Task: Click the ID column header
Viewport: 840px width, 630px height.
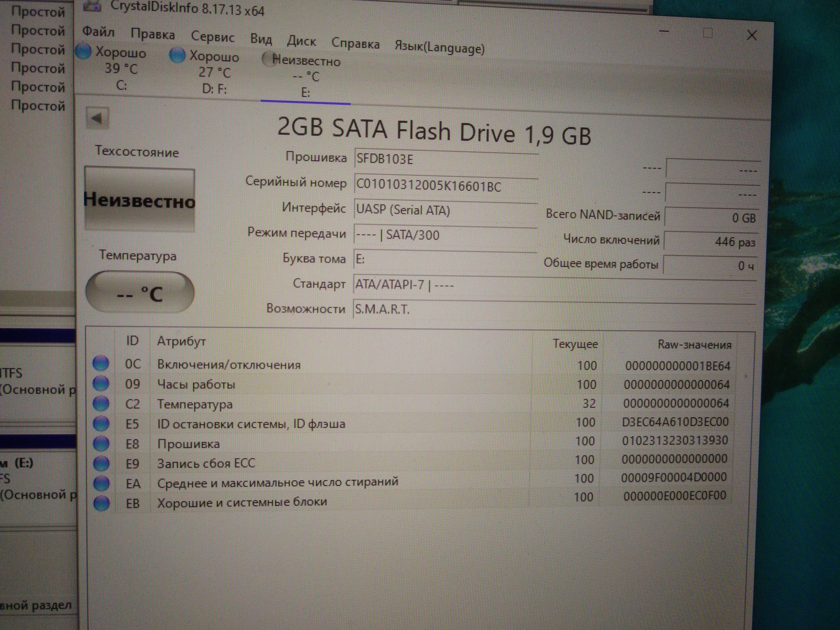Action: pos(132,341)
